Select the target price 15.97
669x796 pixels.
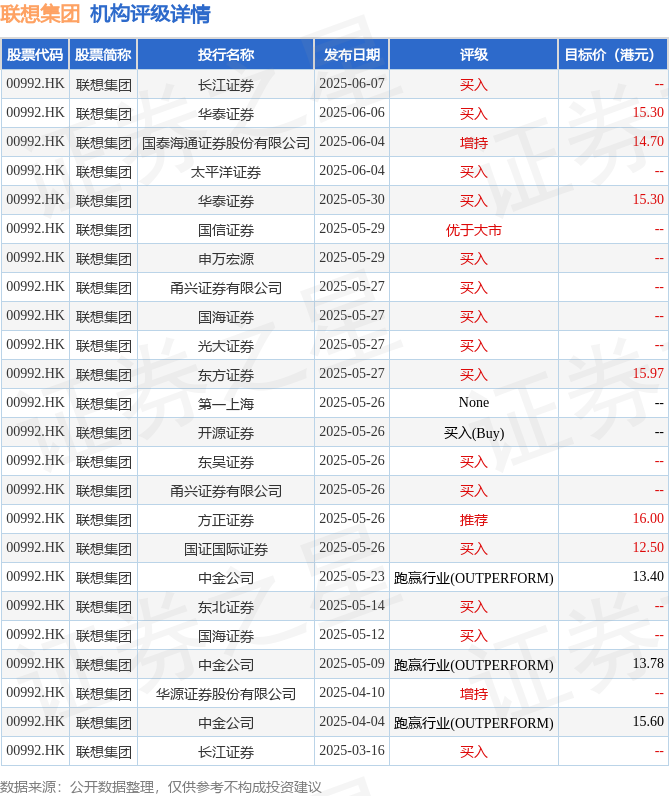[x=648, y=373]
